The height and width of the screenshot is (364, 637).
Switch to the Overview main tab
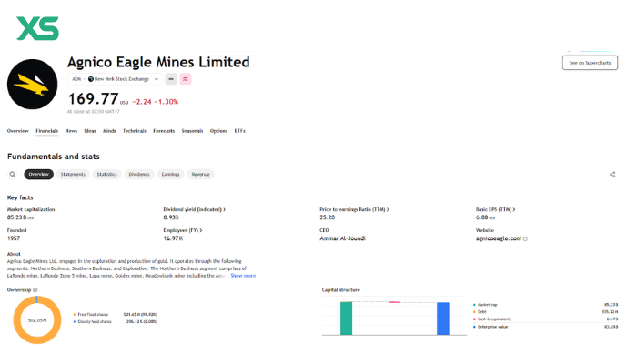(18, 131)
